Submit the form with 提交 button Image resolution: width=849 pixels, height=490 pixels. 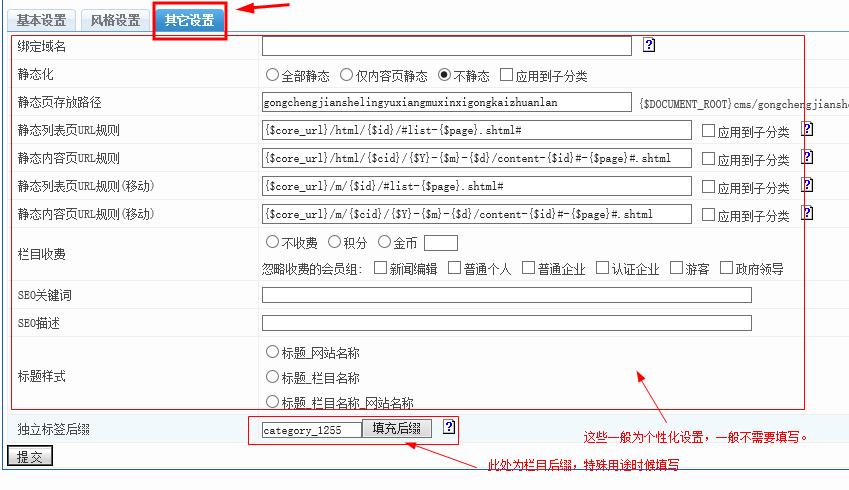pyautogui.click(x=29, y=457)
